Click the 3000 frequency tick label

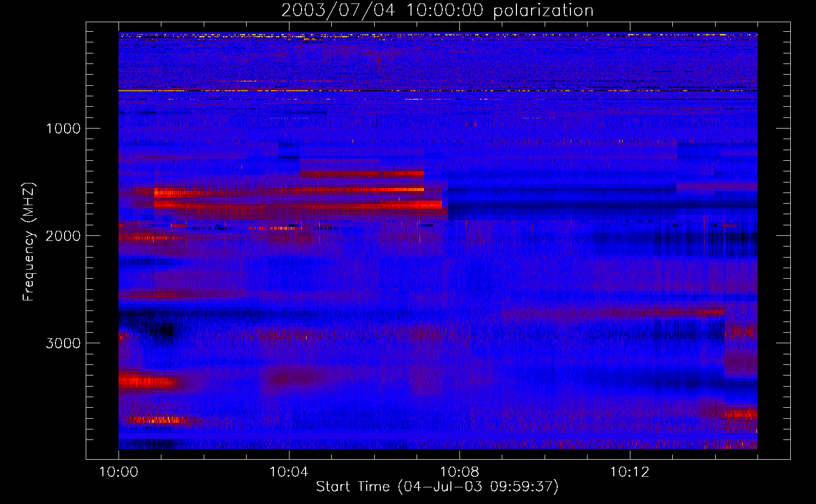coord(63,343)
